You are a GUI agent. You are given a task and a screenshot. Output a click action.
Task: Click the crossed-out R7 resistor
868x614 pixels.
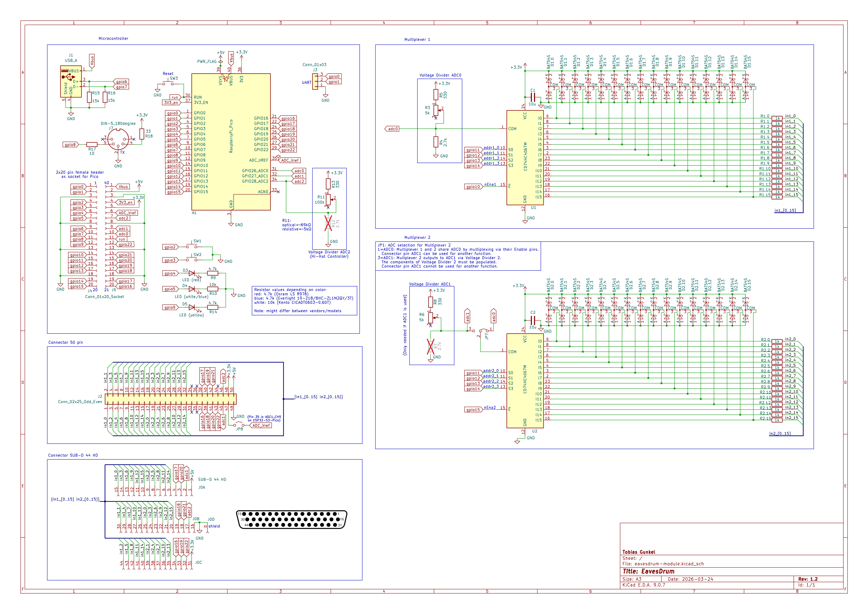[x=431, y=346]
